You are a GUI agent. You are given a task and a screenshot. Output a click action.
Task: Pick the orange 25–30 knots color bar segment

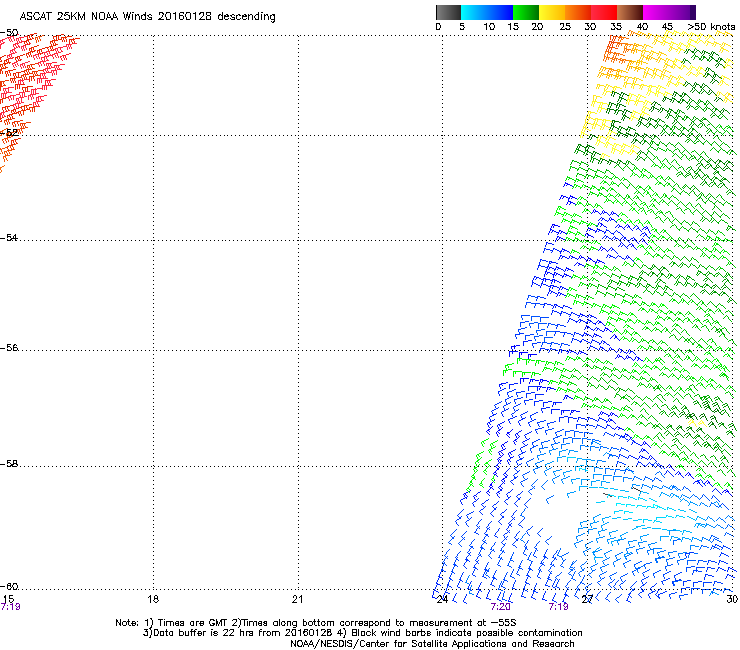coord(578,12)
